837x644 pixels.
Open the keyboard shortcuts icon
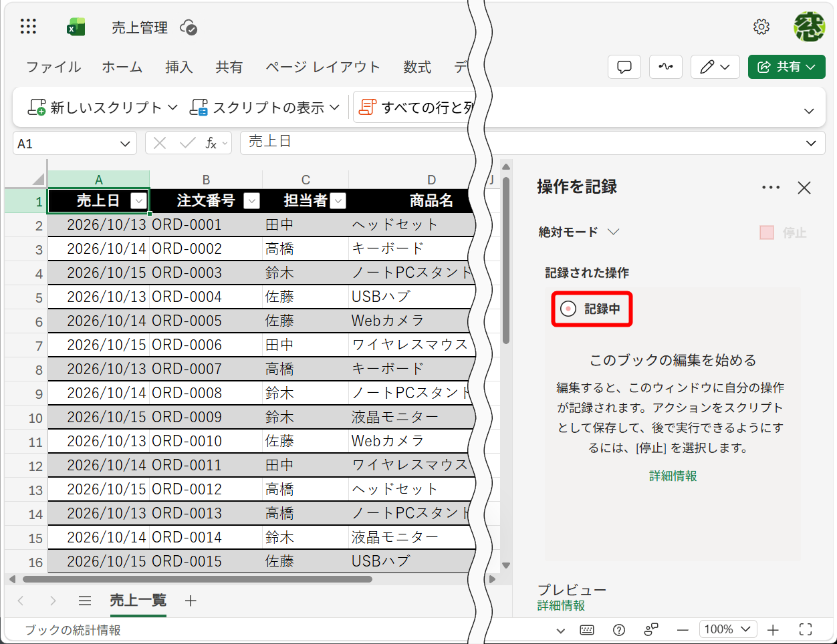pyautogui.click(x=587, y=629)
